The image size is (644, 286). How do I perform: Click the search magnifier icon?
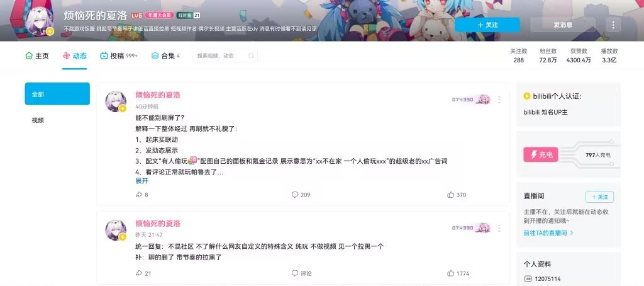[251, 55]
